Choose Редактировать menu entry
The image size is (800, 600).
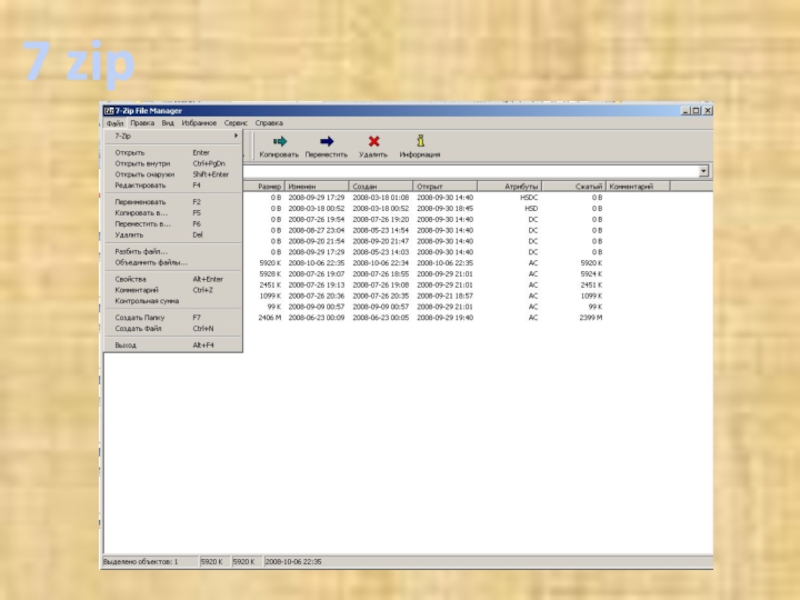pos(173,185)
